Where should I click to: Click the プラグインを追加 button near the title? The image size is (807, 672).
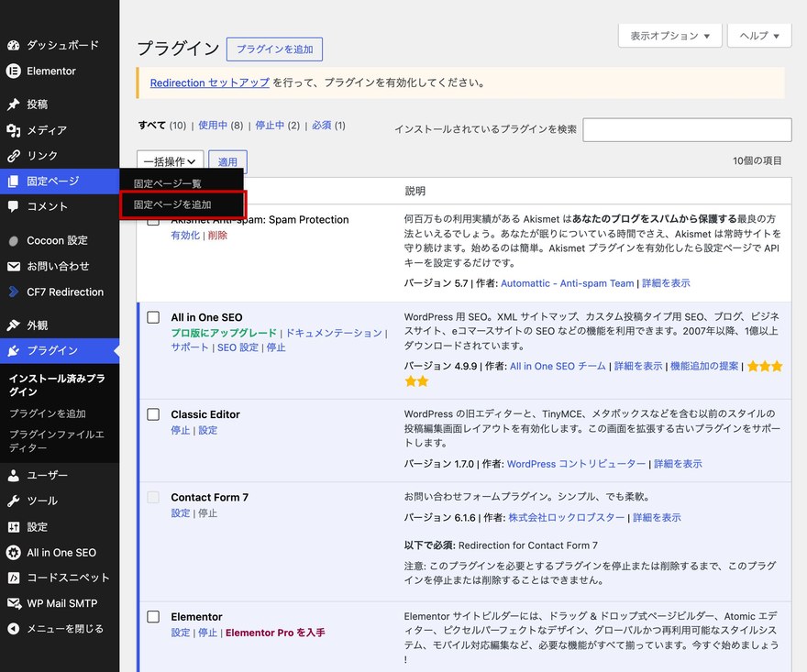(x=274, y=49)
